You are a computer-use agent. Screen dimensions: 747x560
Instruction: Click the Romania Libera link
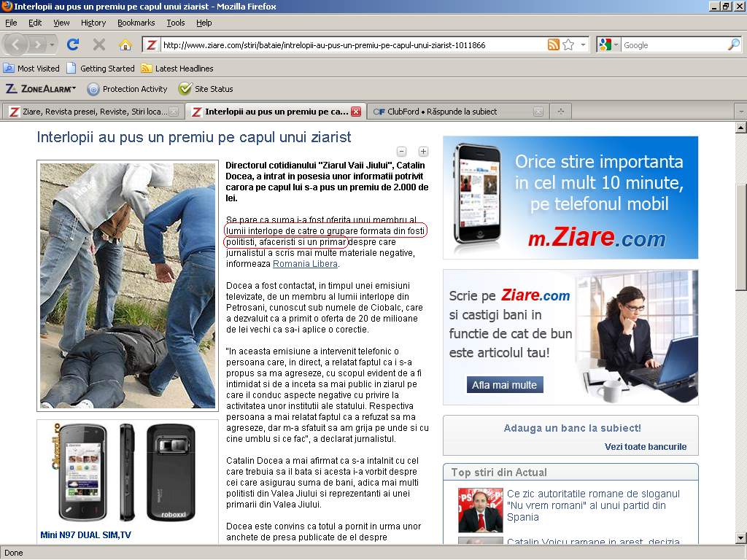305,264
